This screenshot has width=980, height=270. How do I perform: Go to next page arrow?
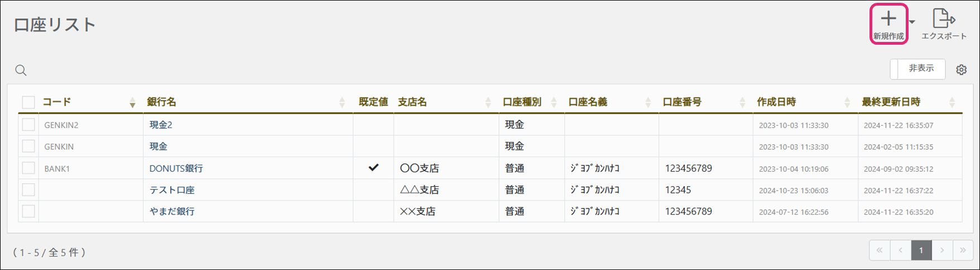coord(942,250)
